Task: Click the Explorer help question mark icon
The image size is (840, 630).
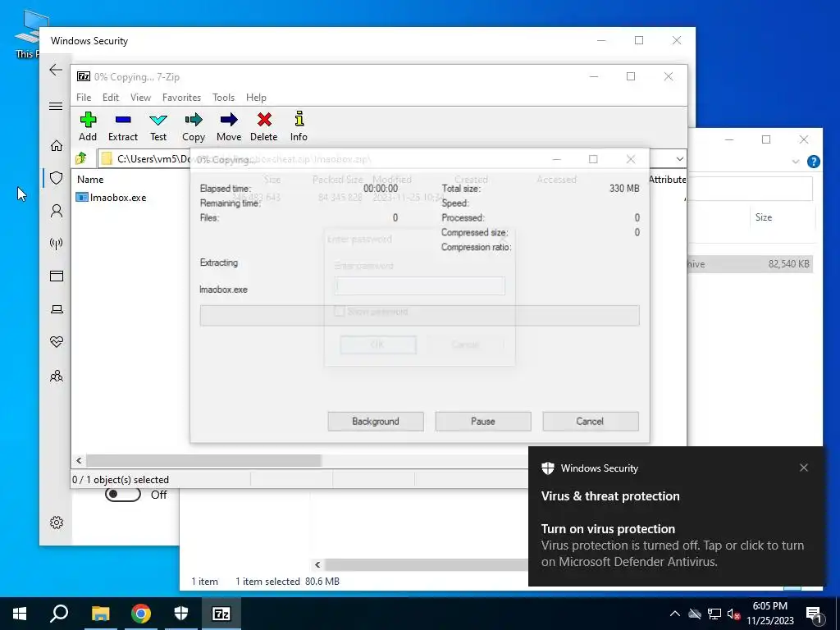Action: click(x=813, y=162)
